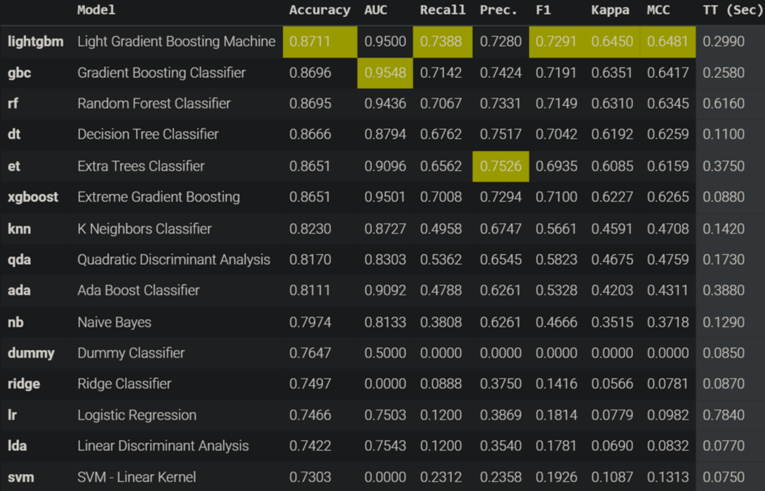Click the F1 column header
The height and width of the screenshot is (491, 765).
543,10
